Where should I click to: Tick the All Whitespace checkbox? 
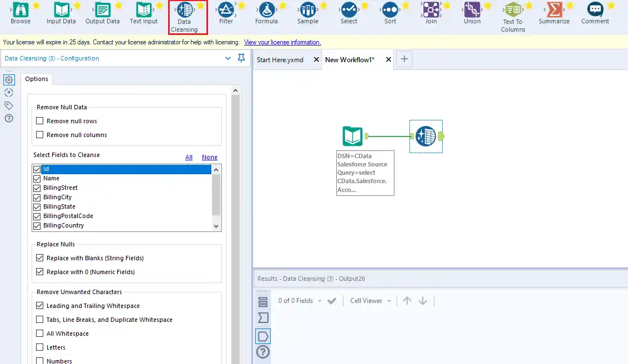(x=39, y=333)
